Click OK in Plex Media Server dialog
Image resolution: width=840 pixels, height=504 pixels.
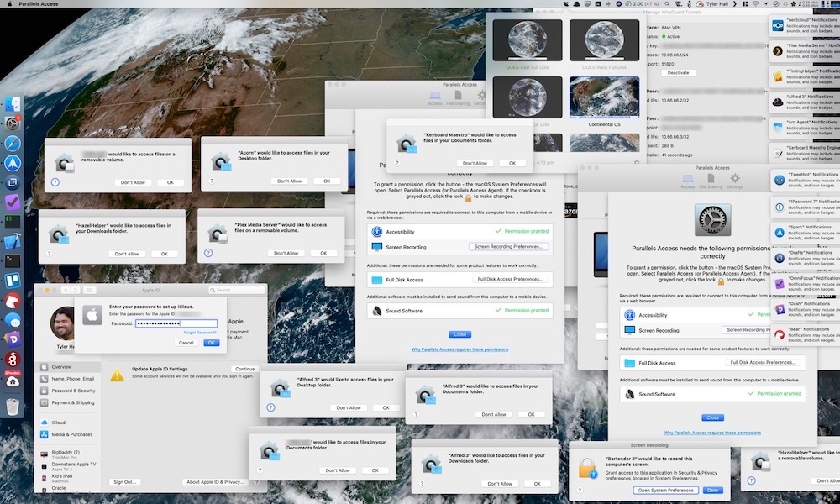coord(323,253)
